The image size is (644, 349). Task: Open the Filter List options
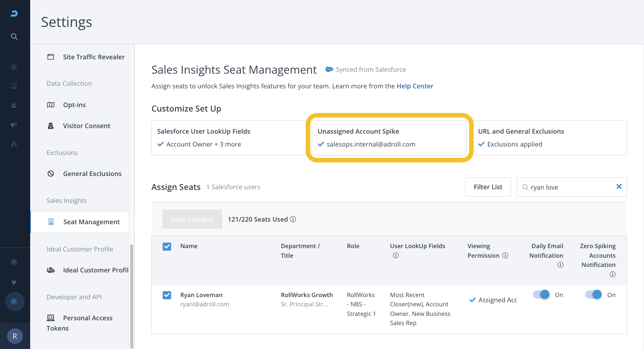click(488, 187)
